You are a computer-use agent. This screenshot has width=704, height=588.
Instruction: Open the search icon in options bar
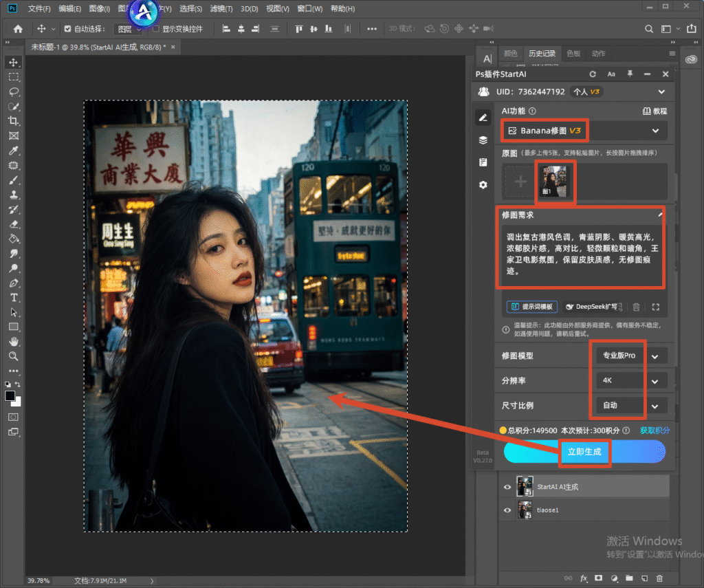coord(649,29)
